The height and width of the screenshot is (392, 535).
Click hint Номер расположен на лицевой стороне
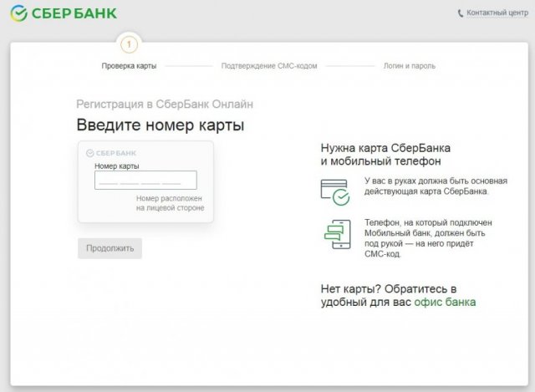(170, 203)
